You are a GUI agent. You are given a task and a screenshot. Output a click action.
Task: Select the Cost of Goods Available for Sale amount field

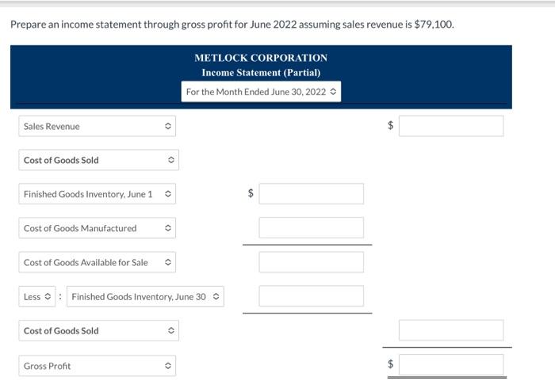311,262
